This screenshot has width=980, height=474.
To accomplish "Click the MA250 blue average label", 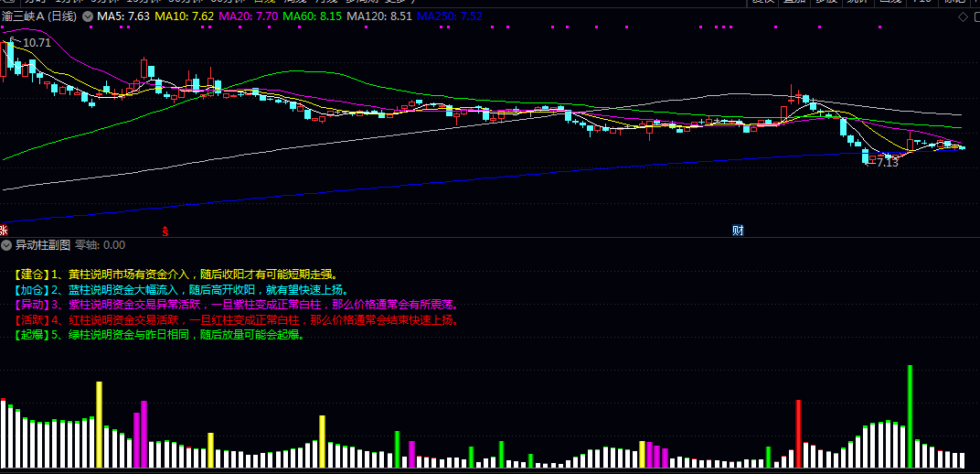I will 450,16.
